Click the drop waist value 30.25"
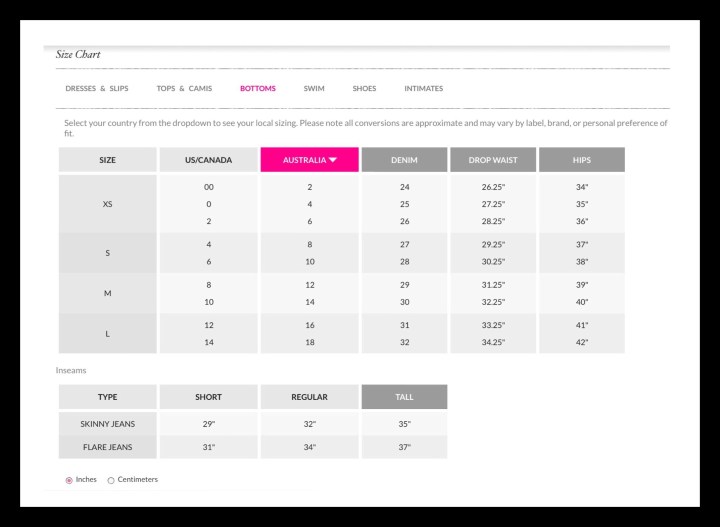The height and width of the screenshot is (527, 720). pyautogui.click(x=493, y=262)
